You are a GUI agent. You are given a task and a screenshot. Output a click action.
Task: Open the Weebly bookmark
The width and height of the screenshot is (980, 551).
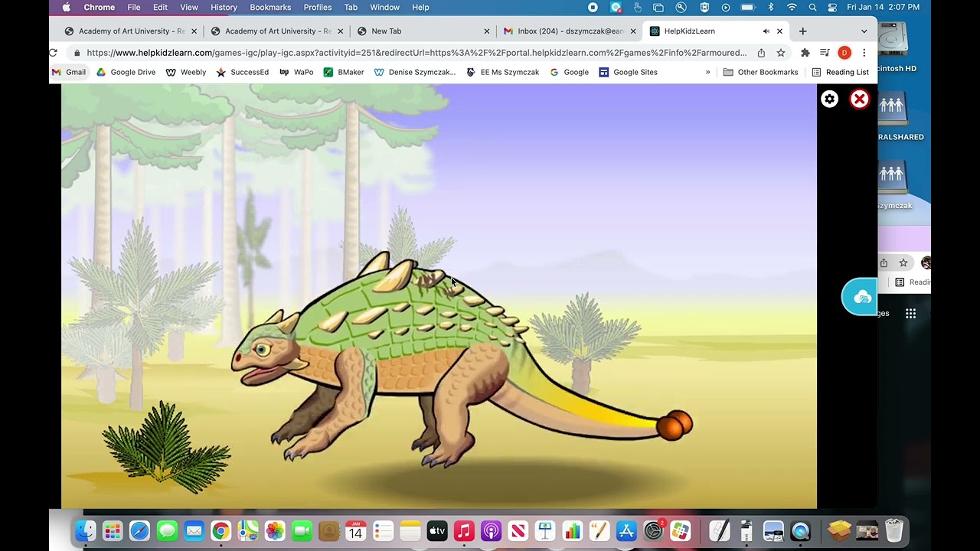coord(186,72)
